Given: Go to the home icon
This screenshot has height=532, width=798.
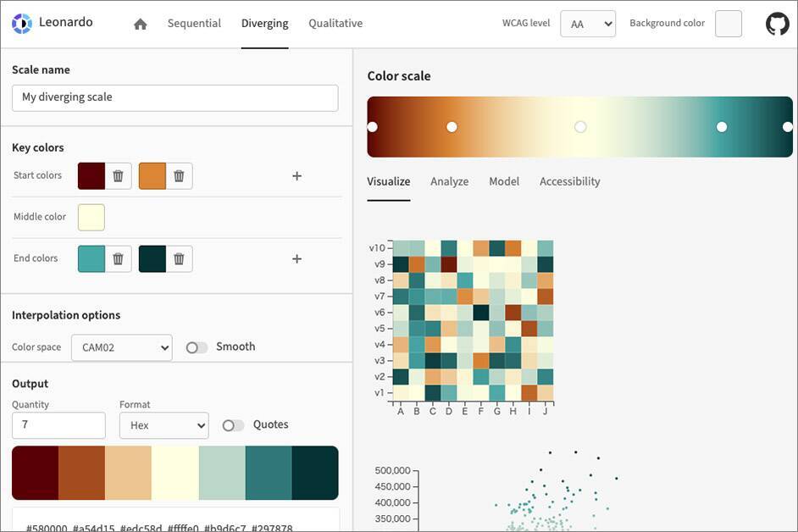Looking at the screenshot, I should click(x=141, y=24).
